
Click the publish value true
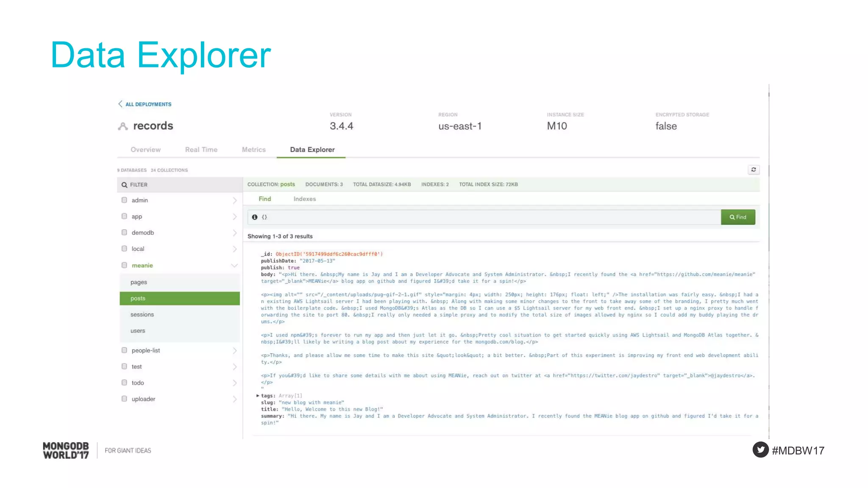pyautogui.click(x=294, y=268)
